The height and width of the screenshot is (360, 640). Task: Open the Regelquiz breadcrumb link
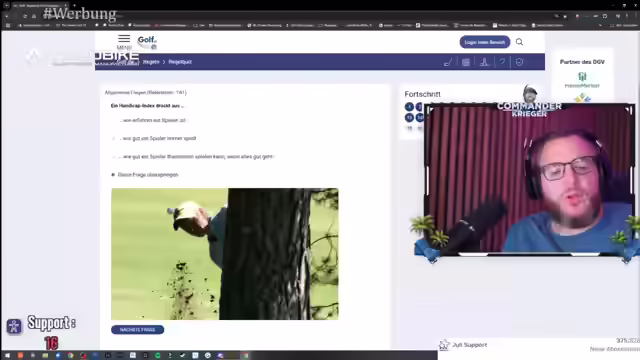click(180, 62)
